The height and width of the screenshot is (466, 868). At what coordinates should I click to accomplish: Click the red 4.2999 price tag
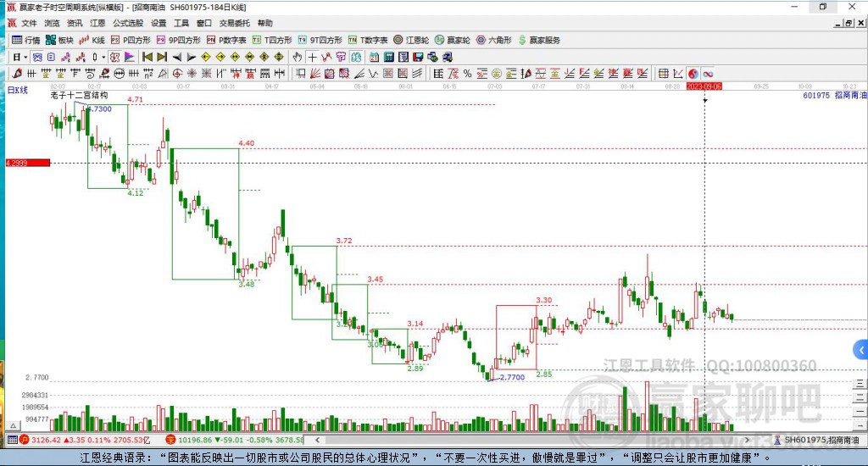pos(28,163)
